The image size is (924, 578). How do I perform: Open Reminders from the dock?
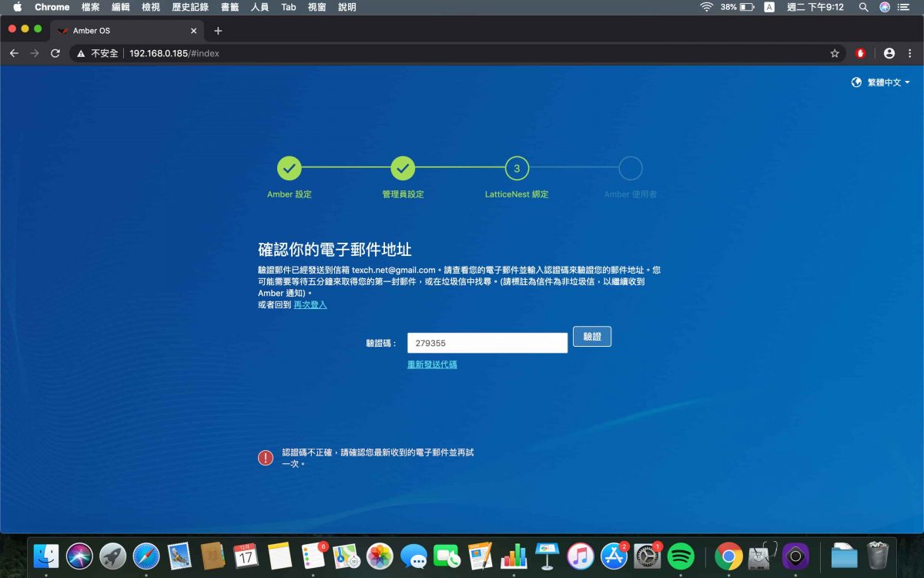(x=313, y=556)
